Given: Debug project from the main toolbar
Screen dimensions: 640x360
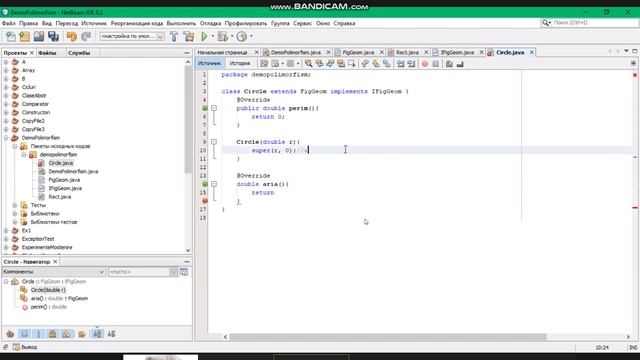Looking at the screenshot, I should pos(222,37).
